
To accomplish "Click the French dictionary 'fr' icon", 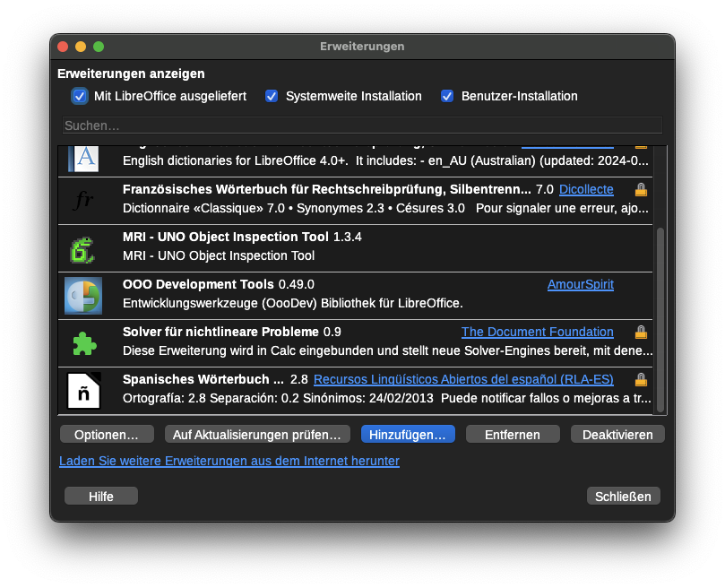I will click(83, 200).
